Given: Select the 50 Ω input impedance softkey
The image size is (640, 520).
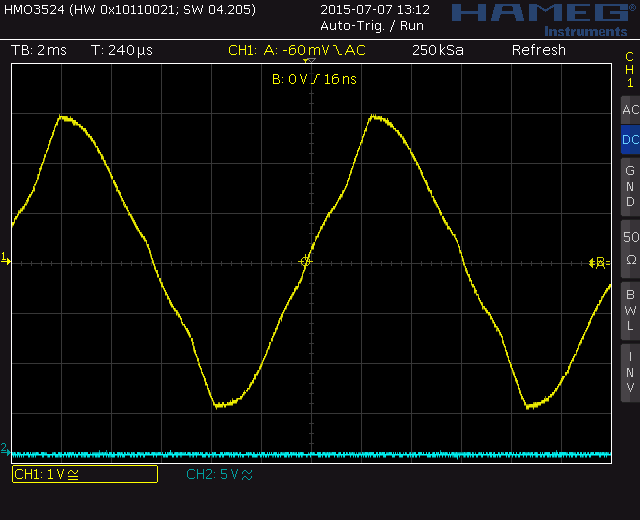Looking at the screenshot, I should coord(630,247).
